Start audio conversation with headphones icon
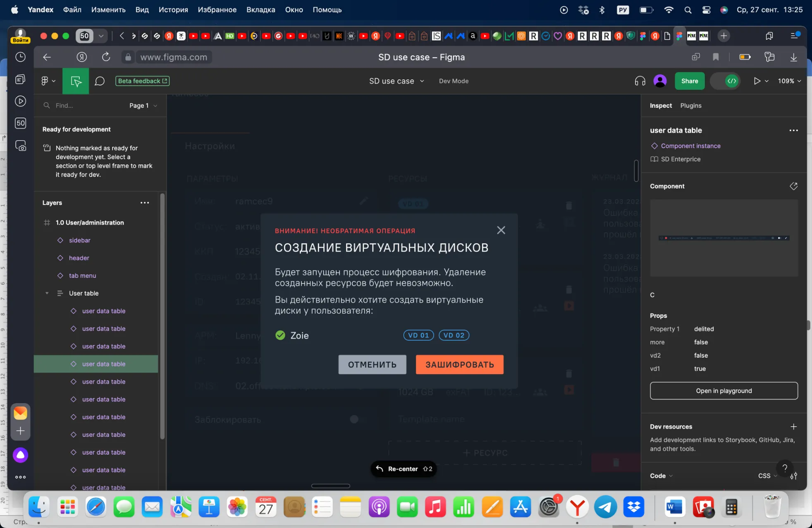 coord(640,81)
